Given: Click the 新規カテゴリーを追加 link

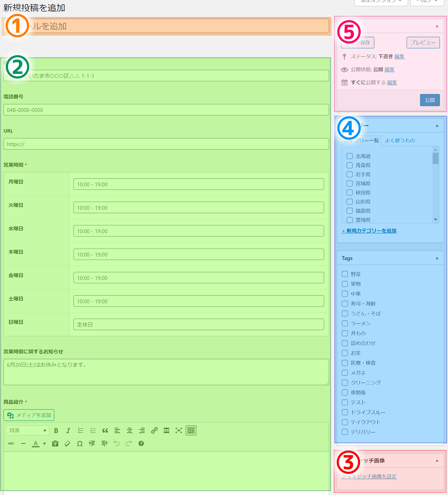Looking at the screenshot, I should [x=369, y=231].
